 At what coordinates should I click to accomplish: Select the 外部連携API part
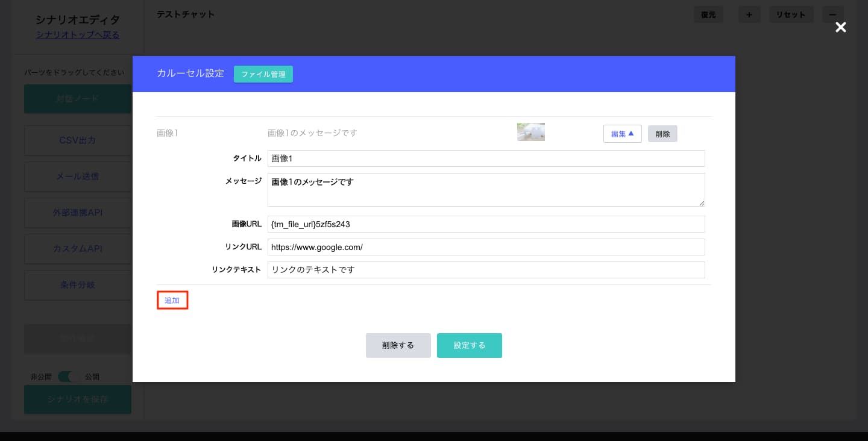point(78,213)
